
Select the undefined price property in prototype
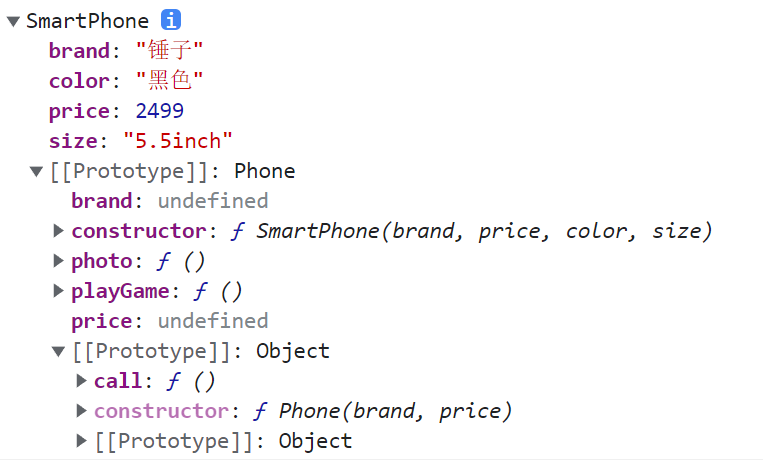coord(213,321)
